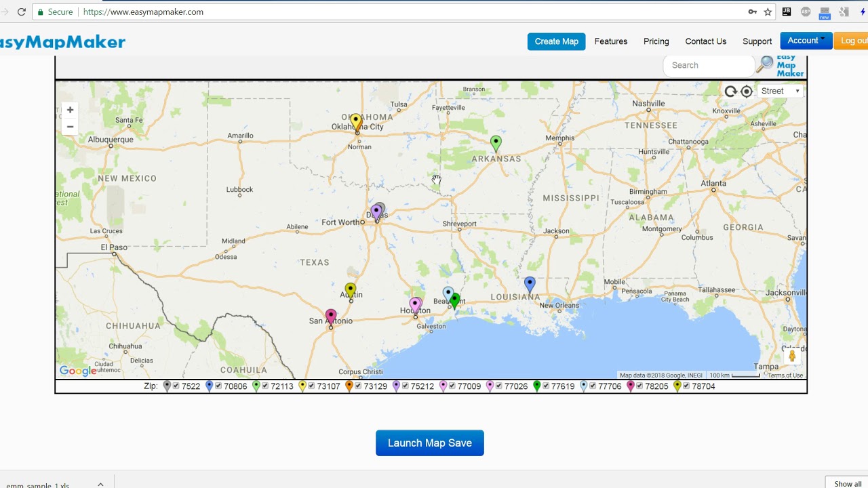Click the browser address bar URL
Viewport: 868px width, 488px height.
143,12
